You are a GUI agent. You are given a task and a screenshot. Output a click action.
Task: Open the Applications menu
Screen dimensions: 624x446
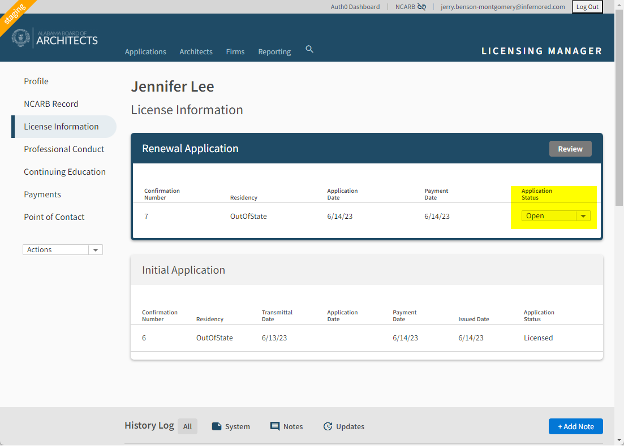[x=145, y=51]
